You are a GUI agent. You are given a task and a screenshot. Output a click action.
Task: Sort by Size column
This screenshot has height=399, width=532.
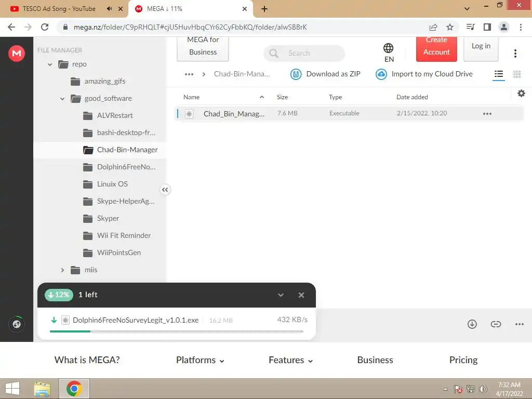(282, 97)
